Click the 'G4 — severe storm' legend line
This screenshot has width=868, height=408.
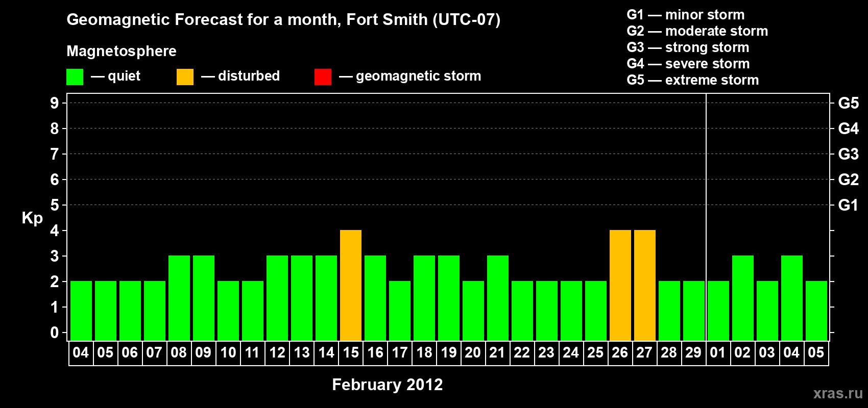688,64
